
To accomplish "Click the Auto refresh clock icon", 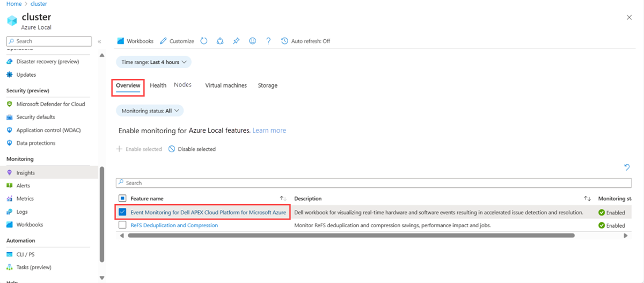I will [x=284, y=41].
